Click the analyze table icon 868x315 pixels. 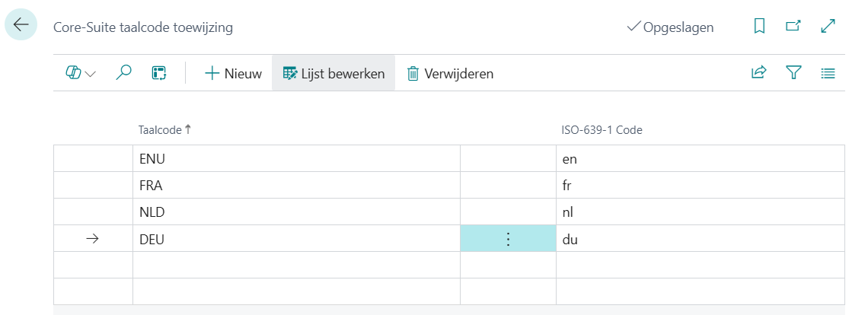click(x=158, y=73)
